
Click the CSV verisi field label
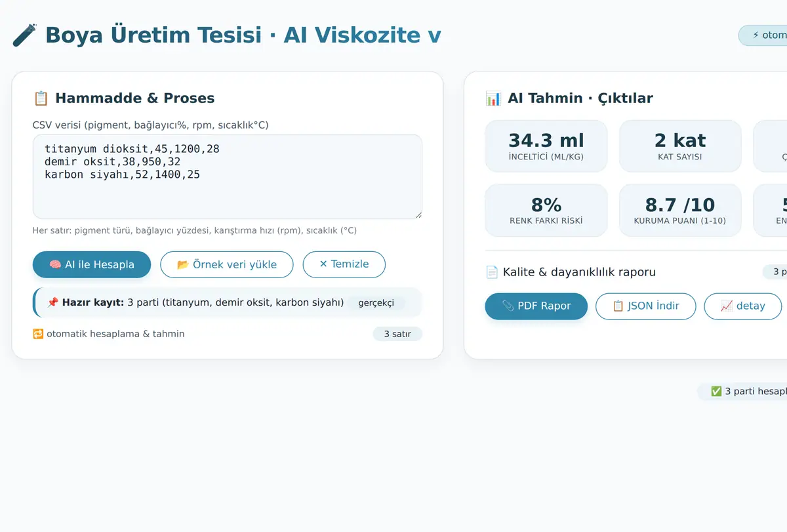pos(150,125)
